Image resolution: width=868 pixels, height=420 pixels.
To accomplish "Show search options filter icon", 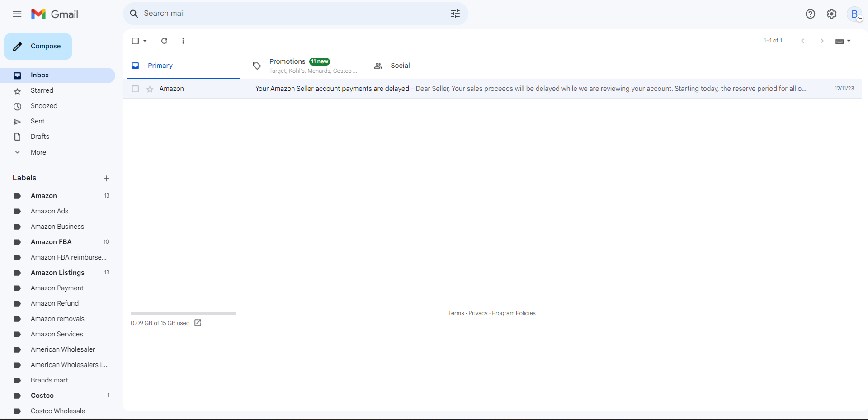I will 455,14.
